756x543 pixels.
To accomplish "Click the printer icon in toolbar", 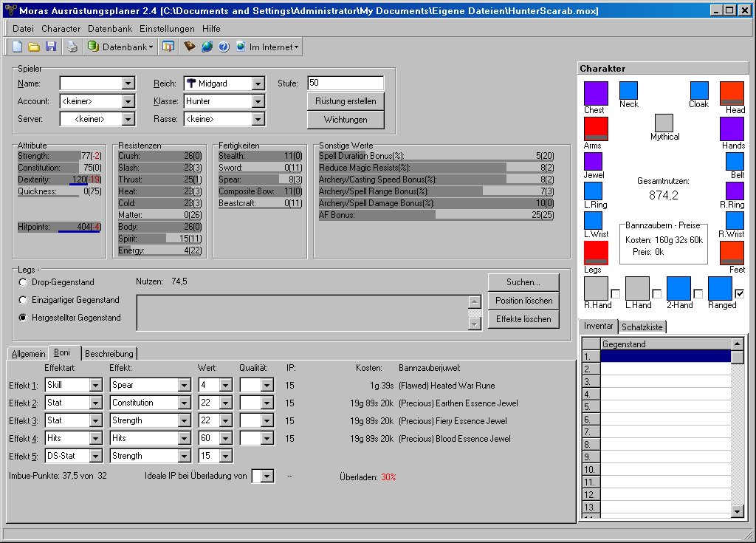I will (72, 47).
